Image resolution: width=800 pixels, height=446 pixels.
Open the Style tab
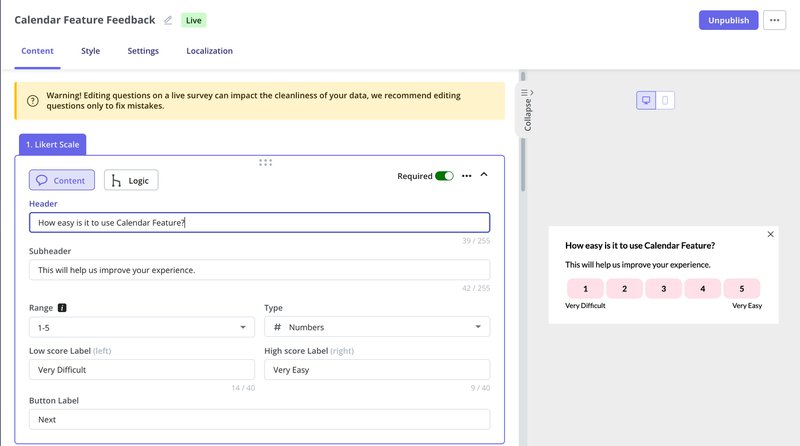90,51
